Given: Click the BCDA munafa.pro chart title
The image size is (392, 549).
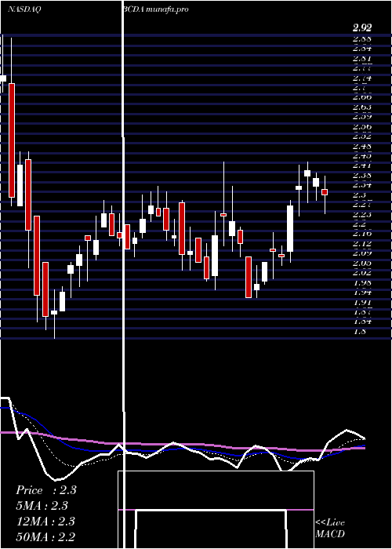Looking at the screenshot, I should pyautogui.click(x=156, y=9).
